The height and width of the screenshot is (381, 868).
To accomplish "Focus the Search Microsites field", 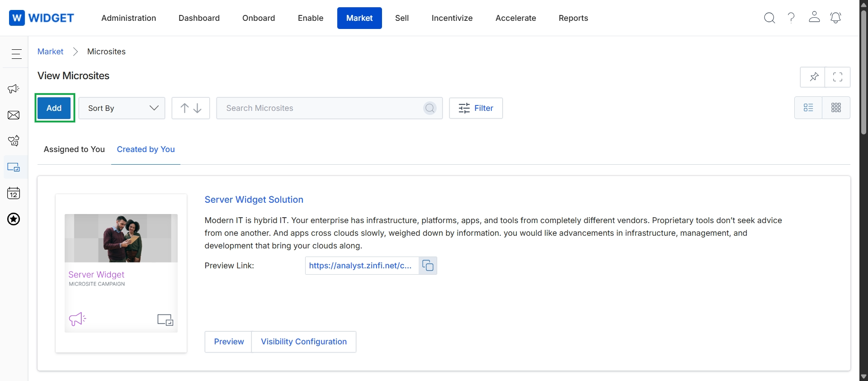I will 330,108.
